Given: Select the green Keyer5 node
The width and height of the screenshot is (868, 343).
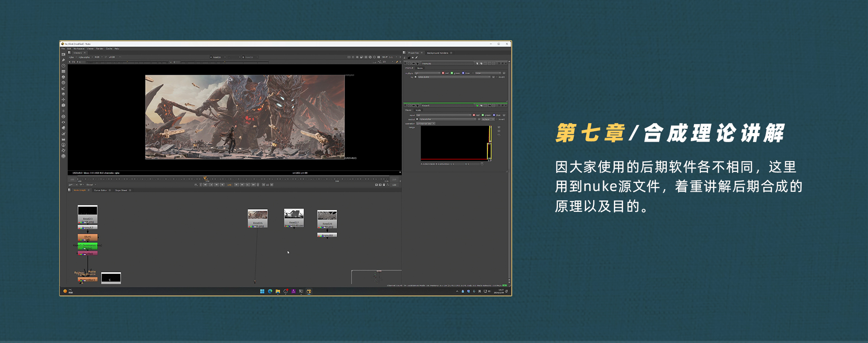Looking at the screenshot, I should point(87,246).
